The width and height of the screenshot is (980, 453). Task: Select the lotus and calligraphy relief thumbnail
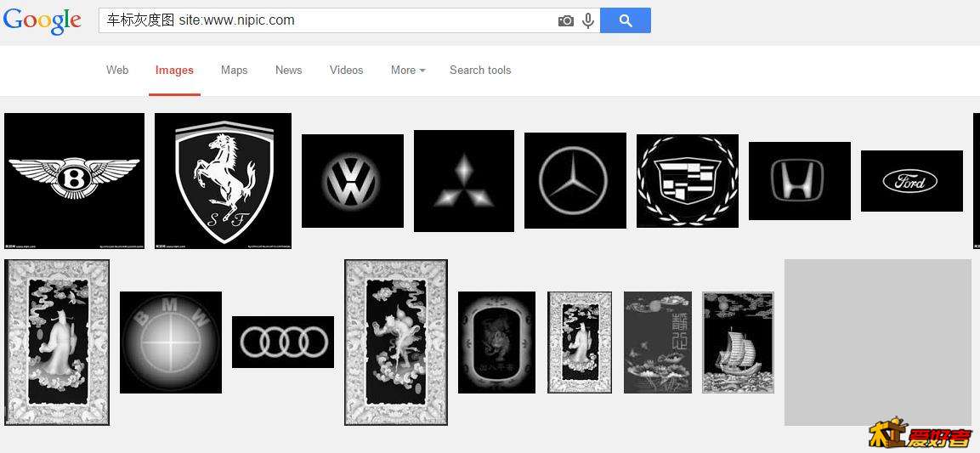click(x=658, y=343)
